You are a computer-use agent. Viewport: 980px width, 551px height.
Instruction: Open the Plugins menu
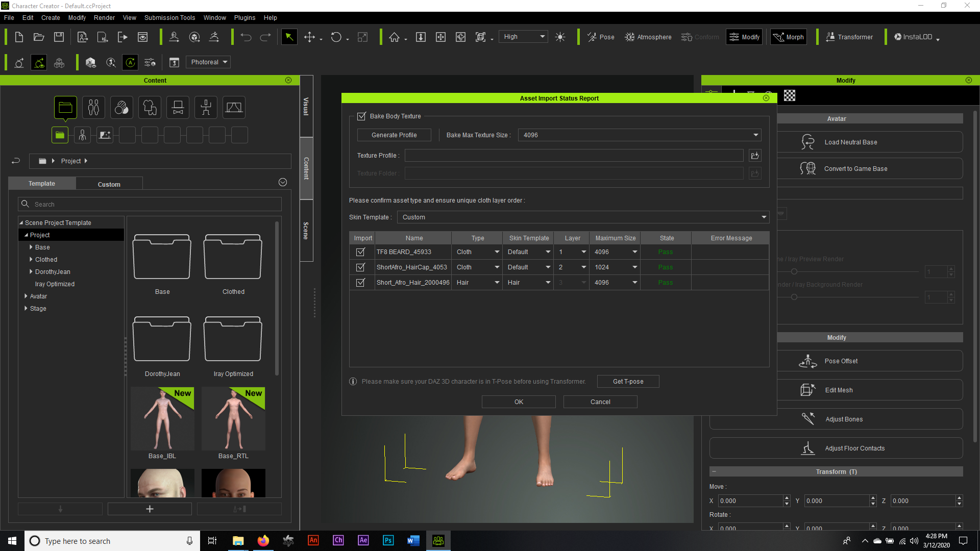pyautogui.click(x=244, y=17)
